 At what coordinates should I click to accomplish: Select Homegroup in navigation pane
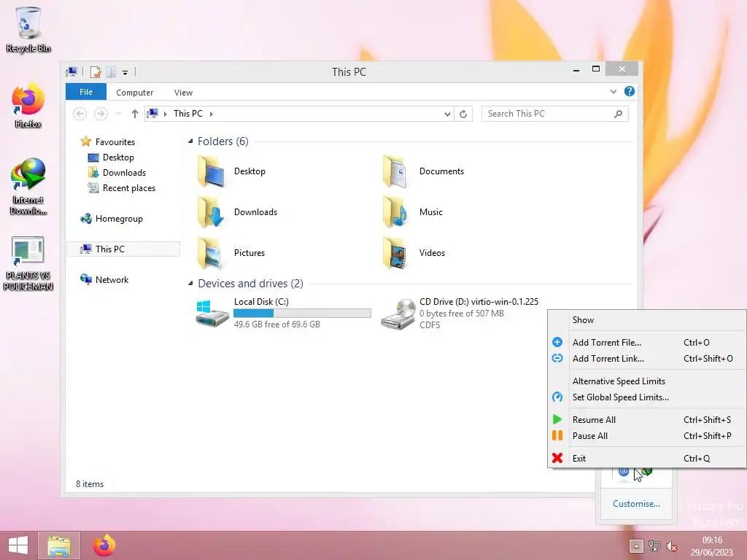coord(112,219)
